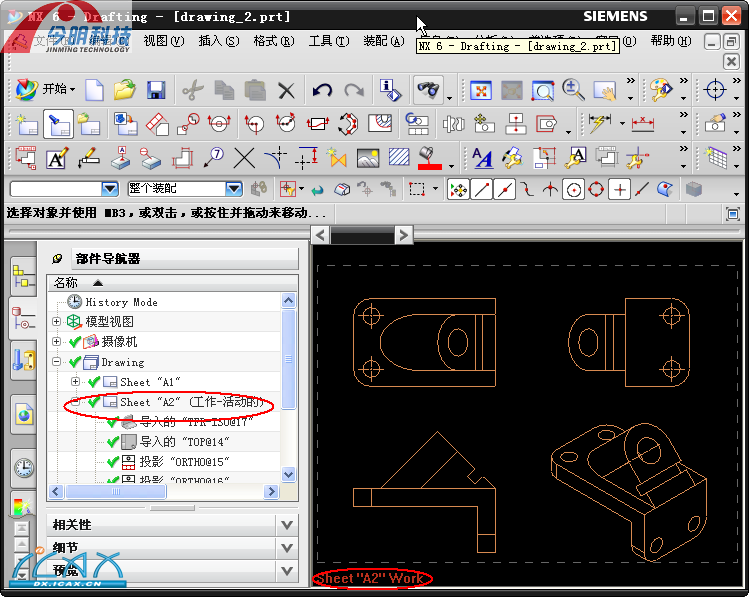Image resolution: width=749 pixels, height=597 pixels.
Task: Click the Delete X icon in toolbar
Action: click(x=287, y=91)
